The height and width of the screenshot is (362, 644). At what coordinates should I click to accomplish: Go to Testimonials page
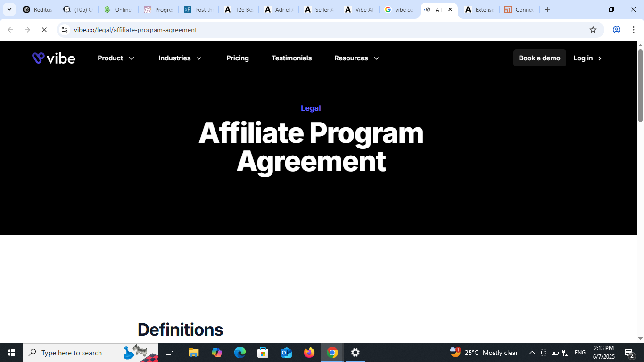point(291,58)
